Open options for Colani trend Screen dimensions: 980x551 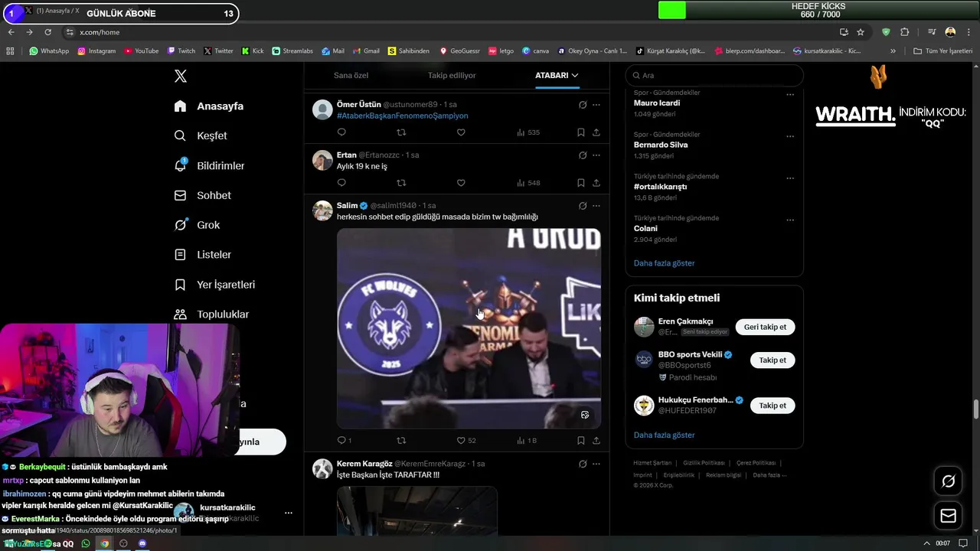[790, 220]
